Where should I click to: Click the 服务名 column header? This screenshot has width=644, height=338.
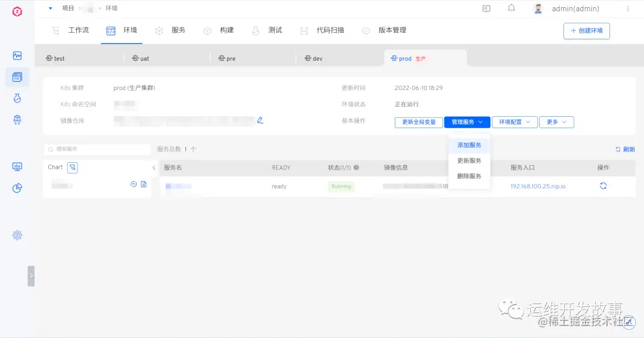click(x=173, y=168)
